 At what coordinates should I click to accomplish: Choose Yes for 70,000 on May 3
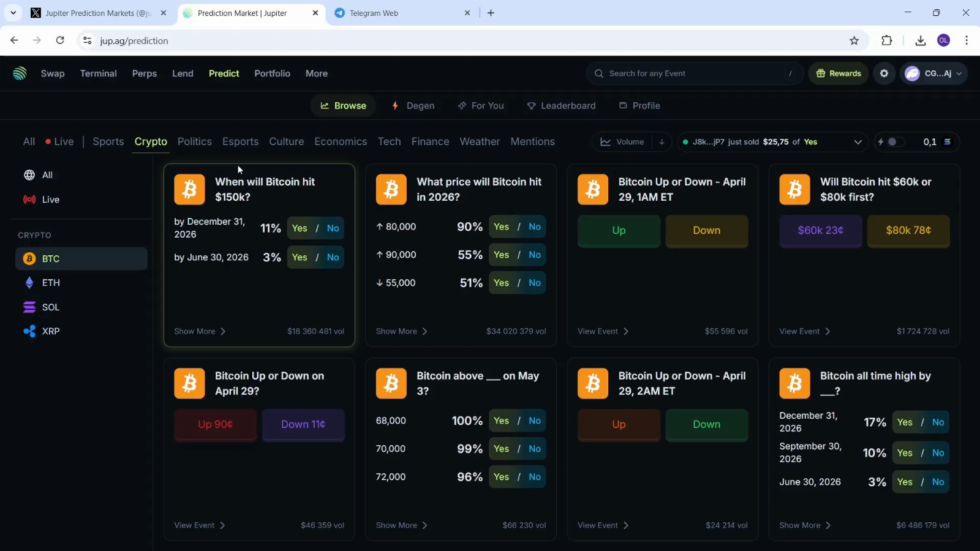pyautogui.click(x=501, y=449)
